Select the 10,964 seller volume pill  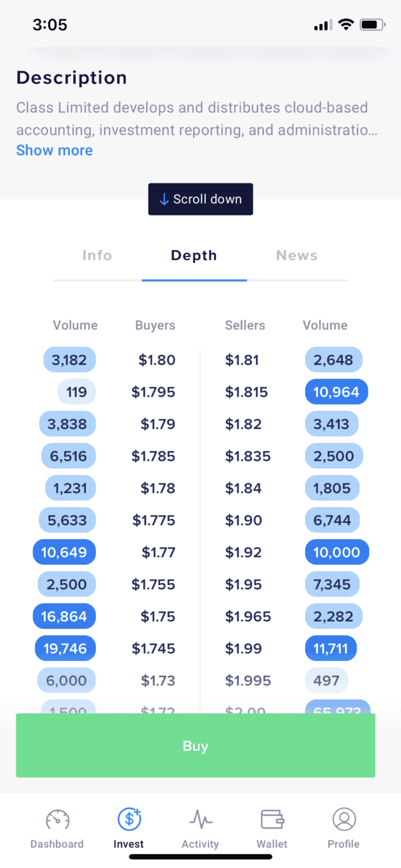336,392
